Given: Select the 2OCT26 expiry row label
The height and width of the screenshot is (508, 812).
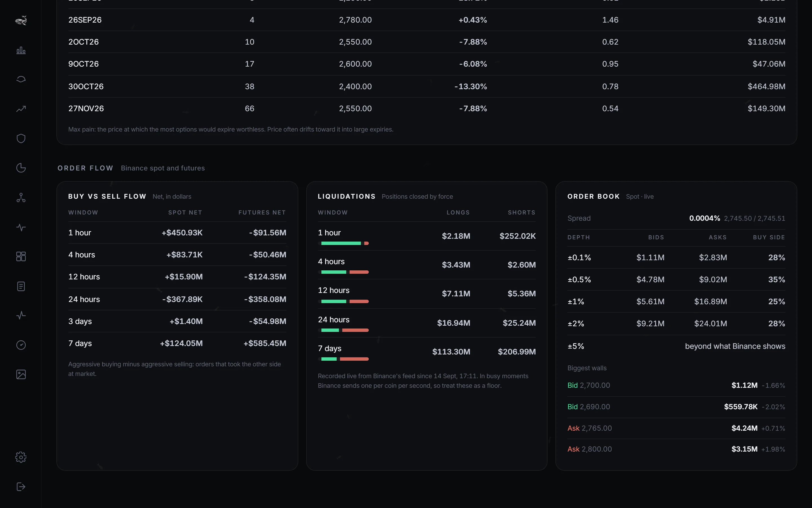Looking at the screenshot, I should point(83,42).
